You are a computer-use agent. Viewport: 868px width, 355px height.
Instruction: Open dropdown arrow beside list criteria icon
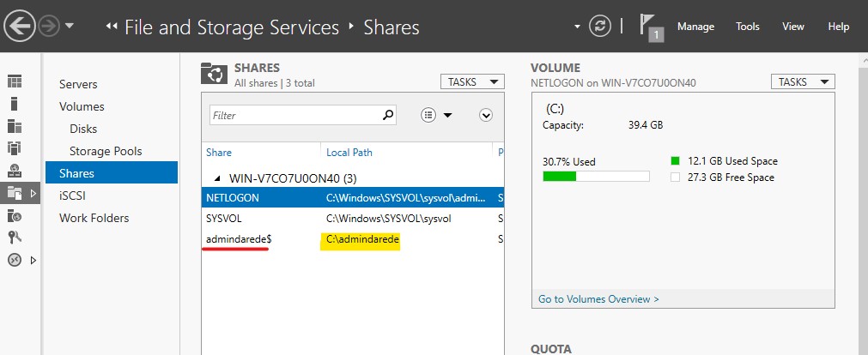(448, 116)
